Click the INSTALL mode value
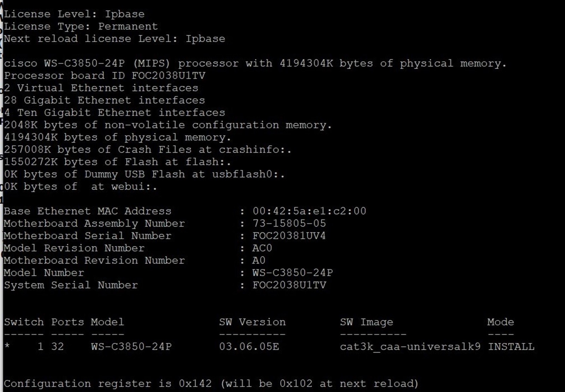Screen dimensions: 565x392 [511, 347]
